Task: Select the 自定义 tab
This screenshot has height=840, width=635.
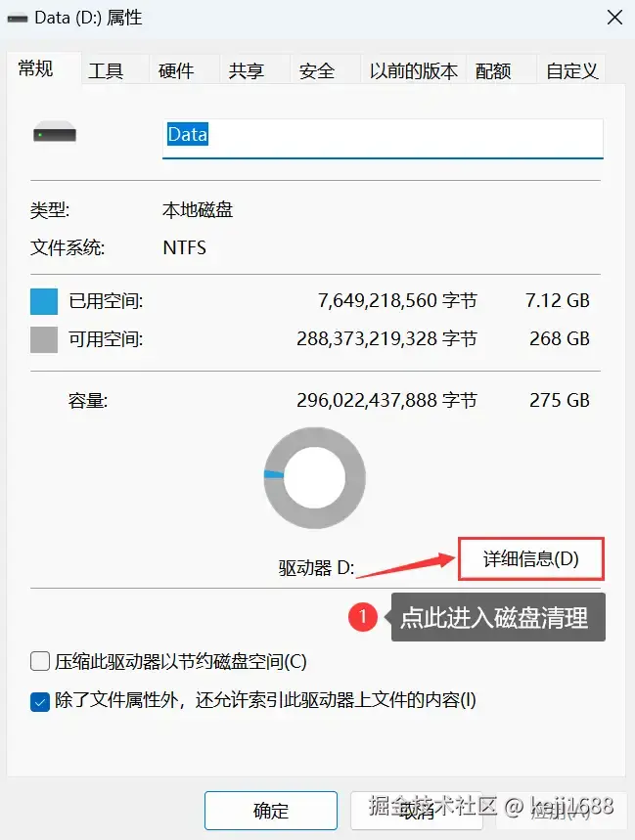Action: (571, 70)
